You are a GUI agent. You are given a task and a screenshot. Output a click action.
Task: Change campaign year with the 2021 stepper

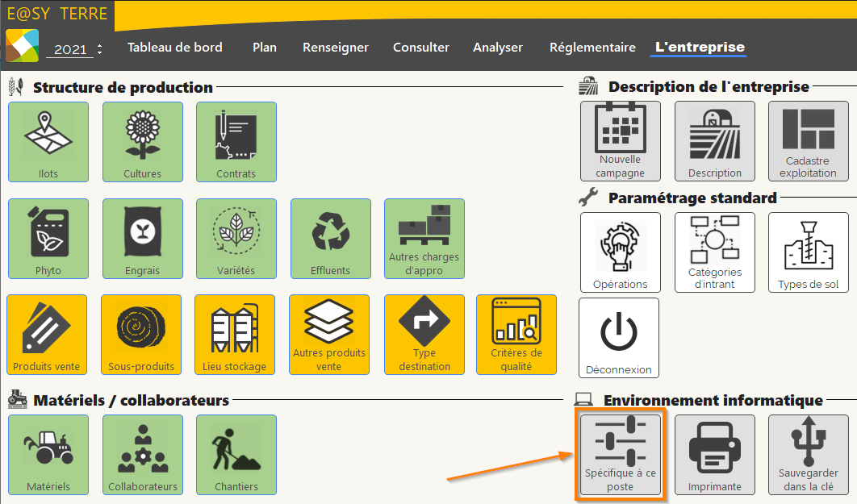point(99,48)
